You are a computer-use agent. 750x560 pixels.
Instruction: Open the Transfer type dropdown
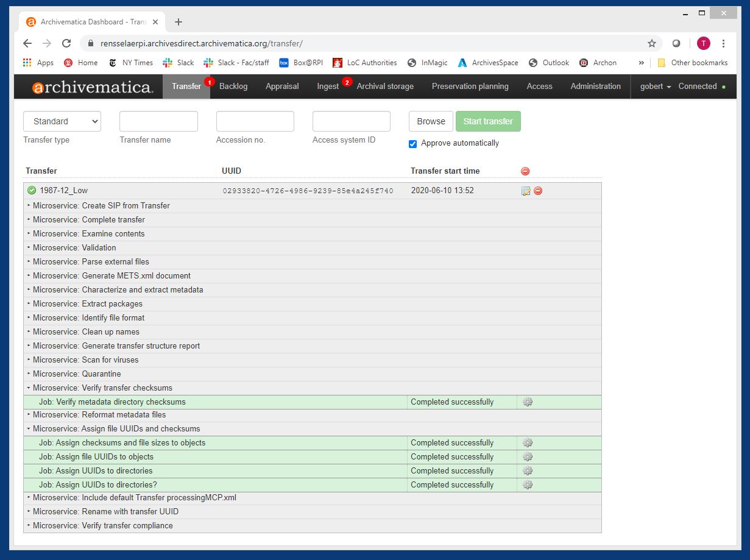coord(62,121)
